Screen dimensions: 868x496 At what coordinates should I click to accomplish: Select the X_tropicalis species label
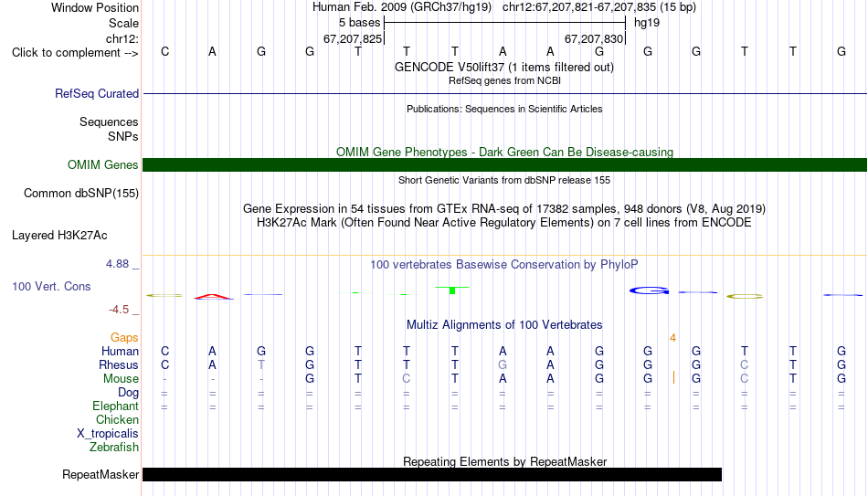point(108,434)
